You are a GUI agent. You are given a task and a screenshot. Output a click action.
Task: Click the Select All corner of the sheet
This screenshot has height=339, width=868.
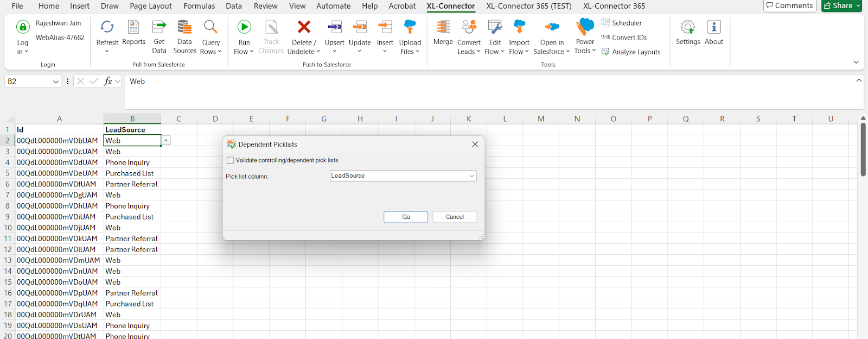8,118
